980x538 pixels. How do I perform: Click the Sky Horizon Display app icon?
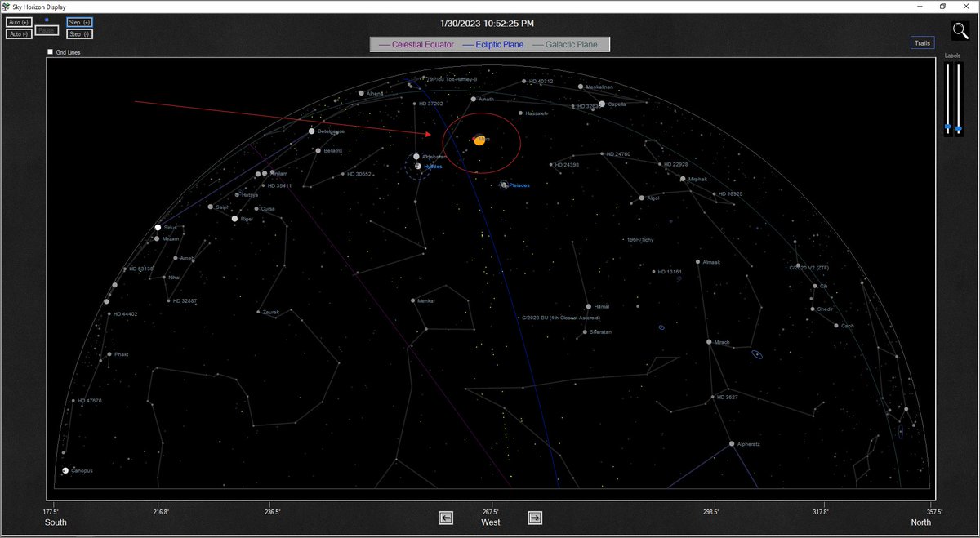pos(6,6)
